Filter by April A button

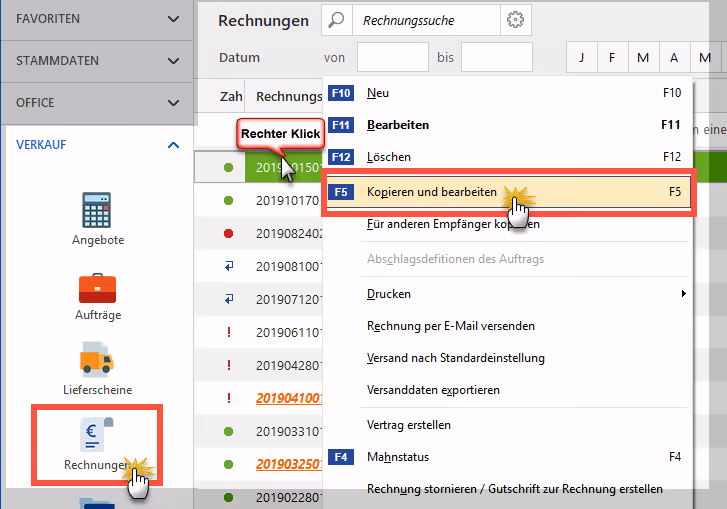pos(674,57)
